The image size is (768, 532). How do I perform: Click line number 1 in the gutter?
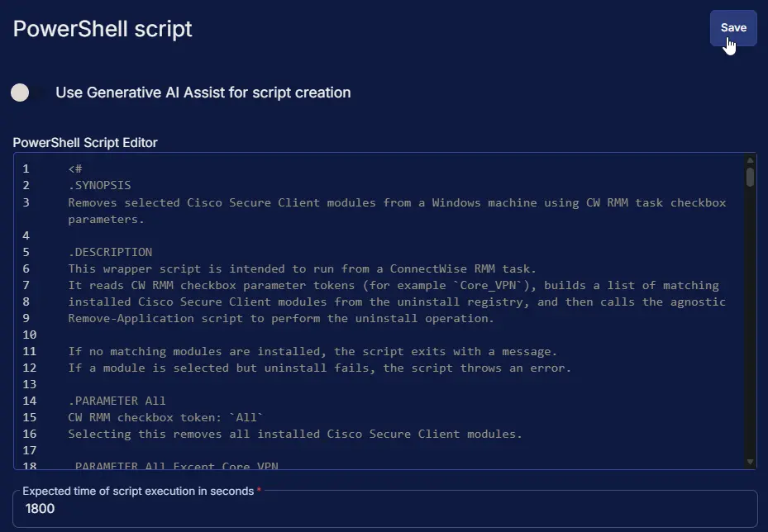(x=26, y=169)
